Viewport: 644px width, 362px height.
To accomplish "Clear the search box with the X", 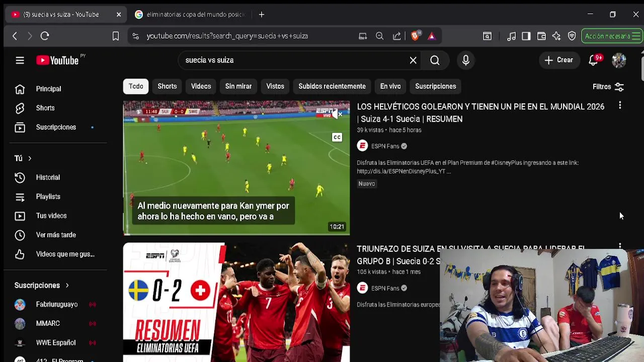I will (413, 60).
